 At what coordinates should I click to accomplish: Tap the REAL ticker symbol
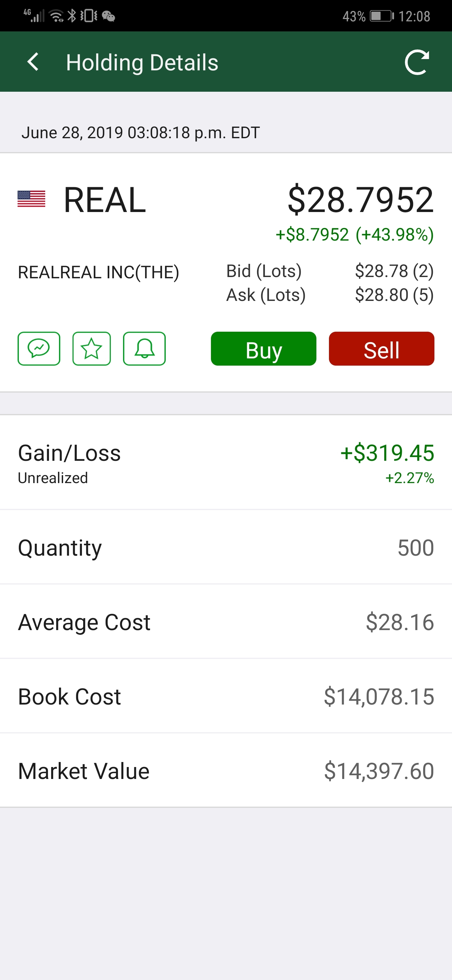105,200
